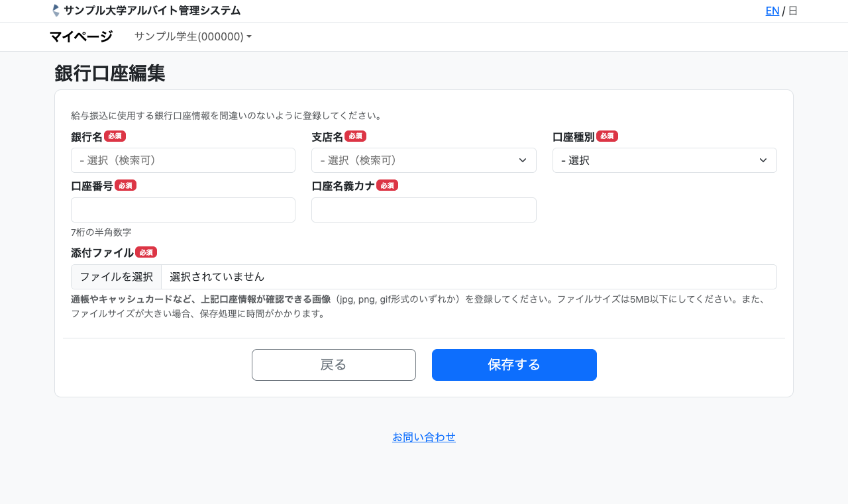Click the university logo icon in the header
Viewport: 848px width, 504px height.
(56, 11)
